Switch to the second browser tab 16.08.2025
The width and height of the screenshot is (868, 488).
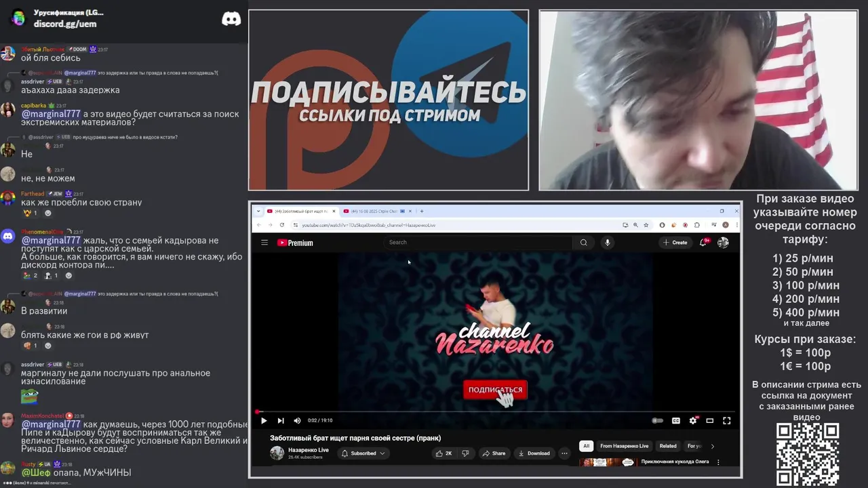pyautogui.click(x=377, y=211)
